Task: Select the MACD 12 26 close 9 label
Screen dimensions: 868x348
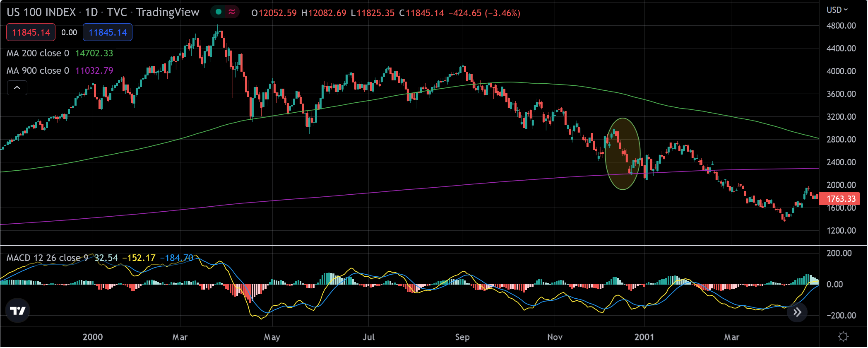Action: pos(48,258)
